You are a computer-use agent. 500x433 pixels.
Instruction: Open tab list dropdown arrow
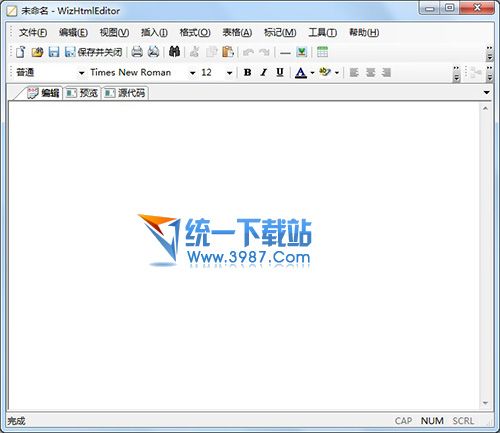pos(487,92)
